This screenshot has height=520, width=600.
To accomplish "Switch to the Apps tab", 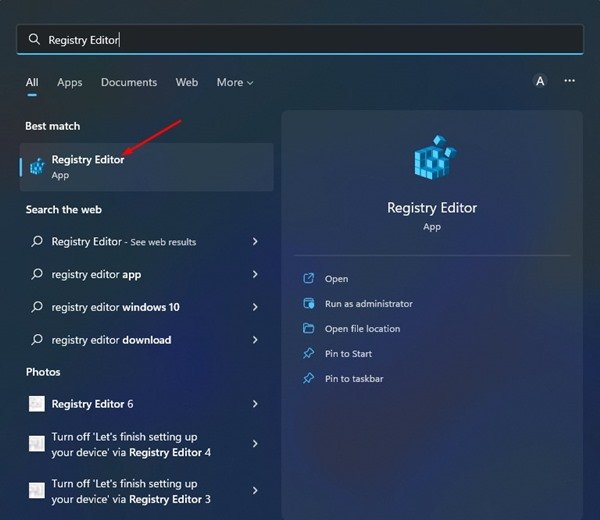I will (x=70, y=82).
